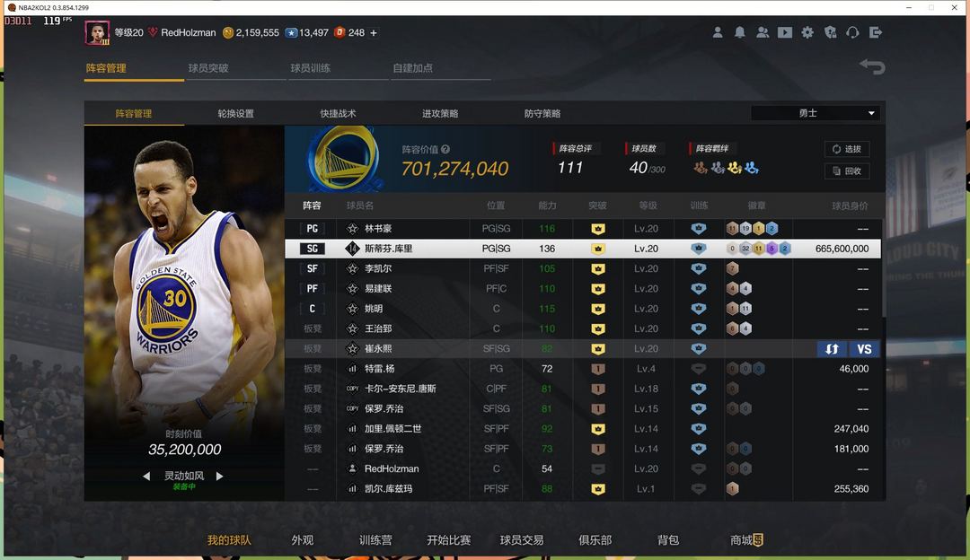Image resolution: width=970 pixels, height=560 pixels.
Task: Click the swap arrows icon in 崔永熙 row
Action: (x=832, y=348)
